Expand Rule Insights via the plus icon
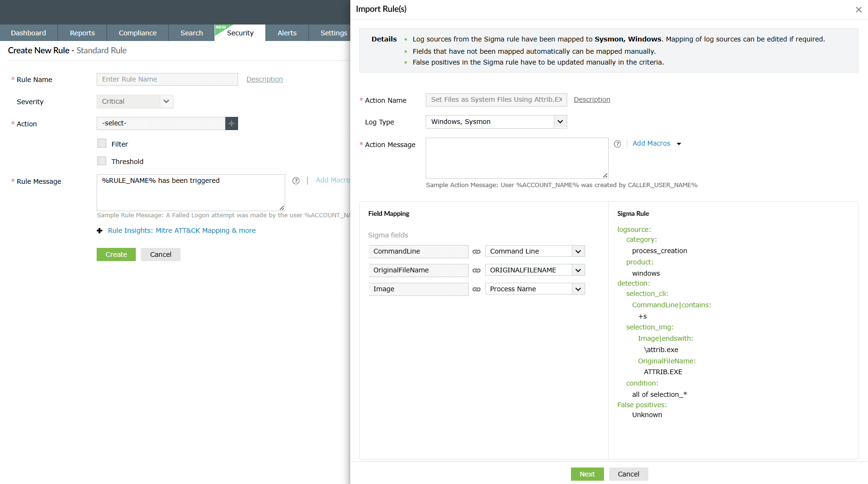This screenshot has width=868, height=484. pyautogui.click(x=99, y=230)
